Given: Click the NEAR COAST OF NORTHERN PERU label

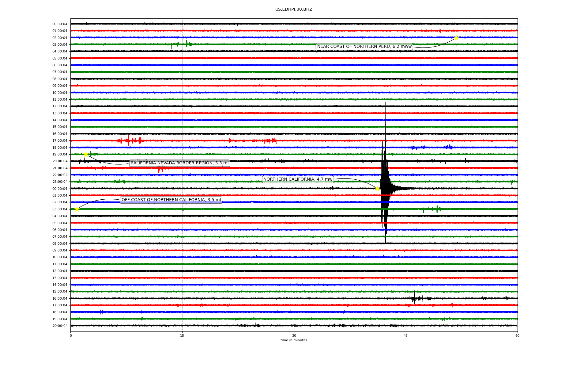Looking at the screenshot, I should [364, 47].
